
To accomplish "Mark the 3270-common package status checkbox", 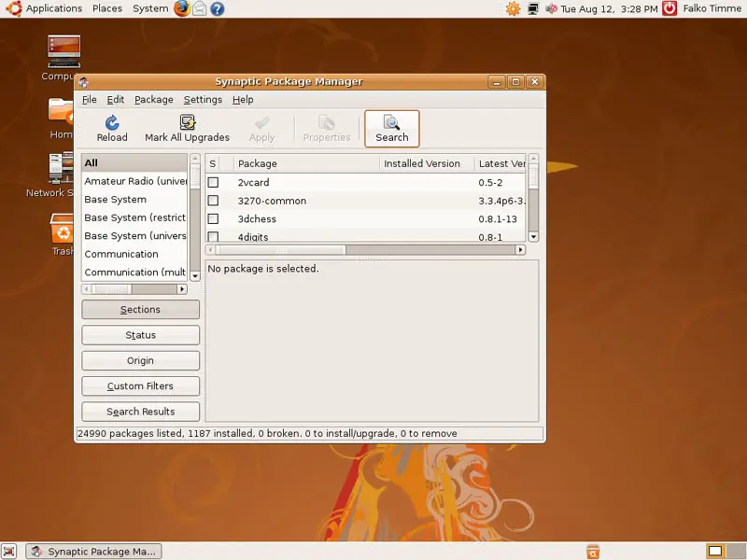I will coord(213,201).
